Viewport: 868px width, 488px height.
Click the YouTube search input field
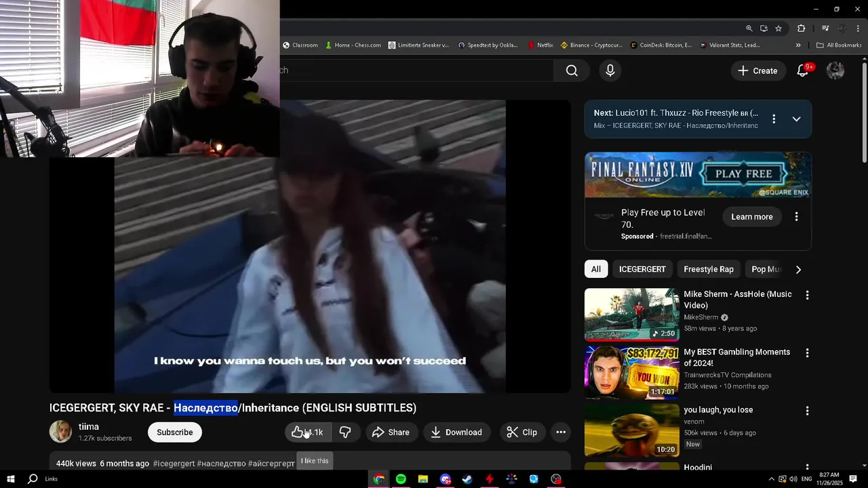(416, 70)
